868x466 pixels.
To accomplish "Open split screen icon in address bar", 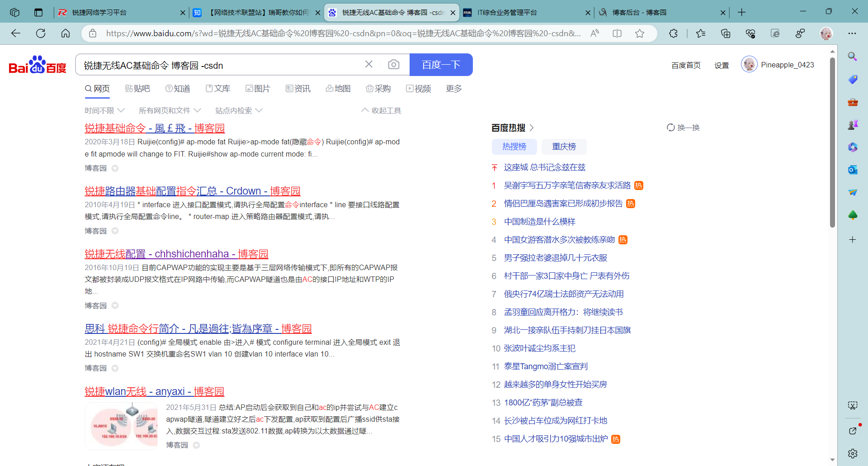I will (x=617, y=33).
